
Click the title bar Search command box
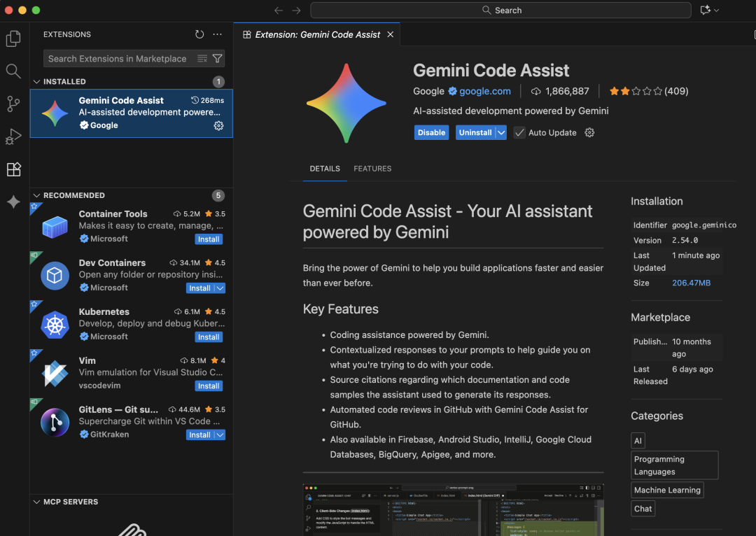point(500,10)
